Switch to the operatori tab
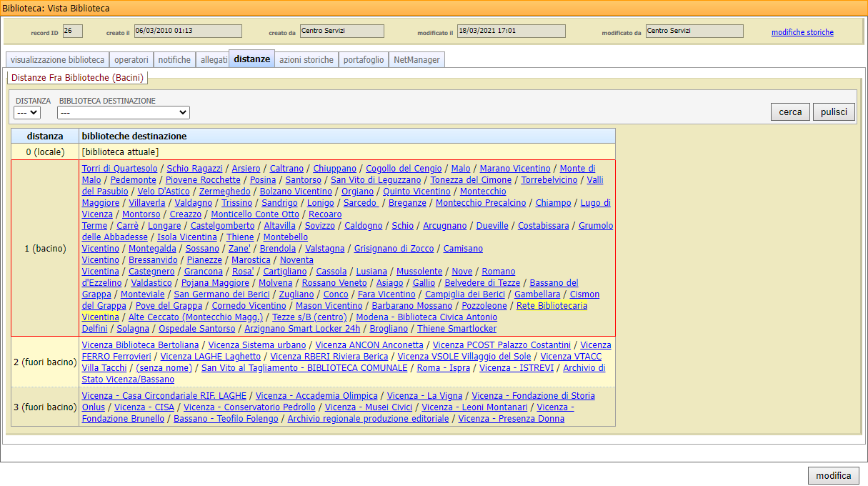This screenshot has height=486, width=868. click(x=131, y=60)
